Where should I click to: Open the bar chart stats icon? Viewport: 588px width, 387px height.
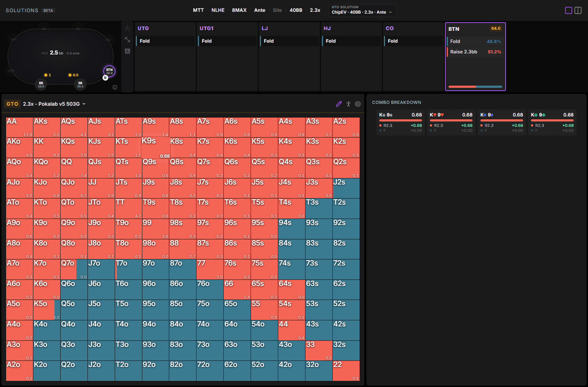(x=127, y=51)
